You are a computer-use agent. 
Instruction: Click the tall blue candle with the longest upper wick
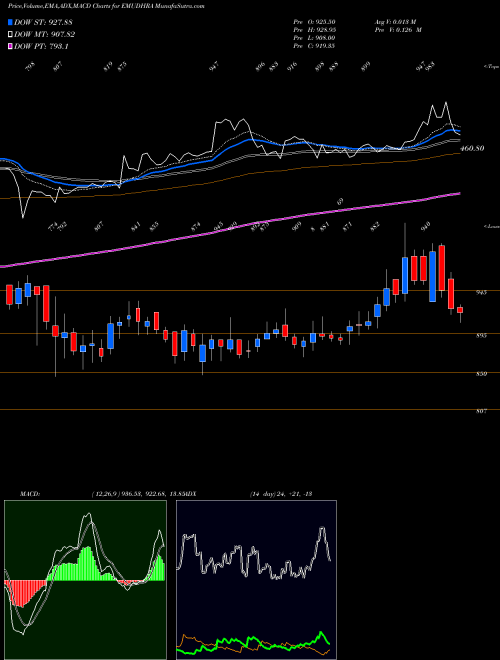(405, 275)
